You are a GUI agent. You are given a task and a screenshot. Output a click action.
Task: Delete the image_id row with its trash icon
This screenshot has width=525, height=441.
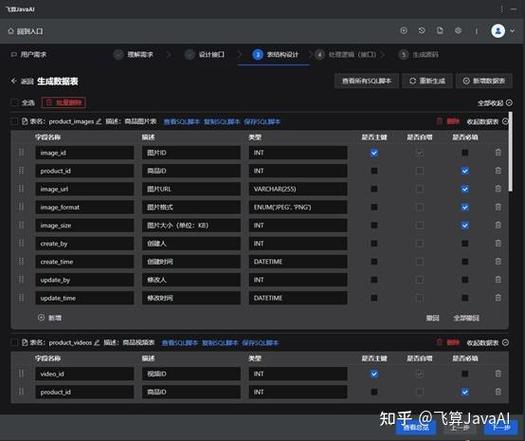498,153
